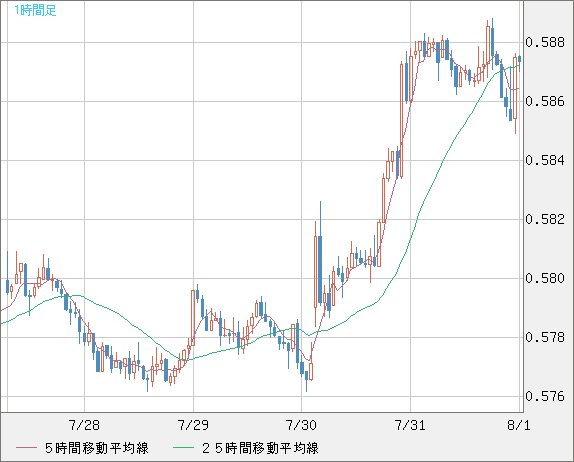Screen dimensions: 574x462
Task: Click the 25時間移動平均線 legend label
Action: 260,448
